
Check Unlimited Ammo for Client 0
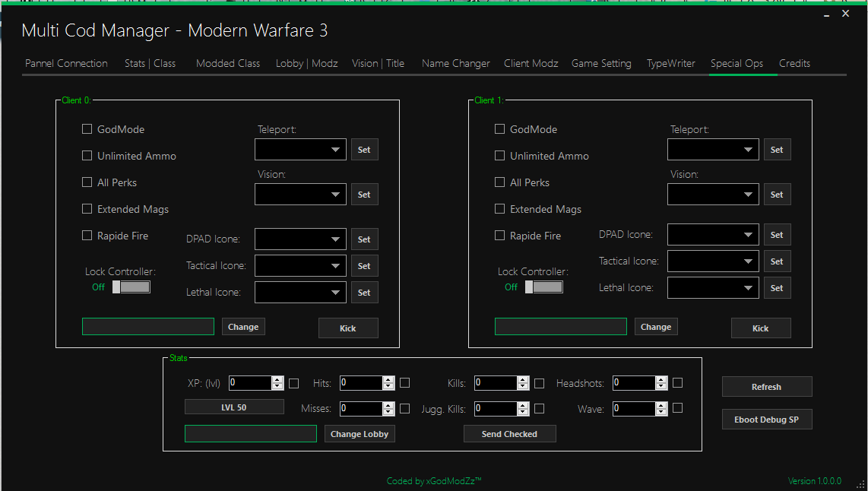click(87, 156)
